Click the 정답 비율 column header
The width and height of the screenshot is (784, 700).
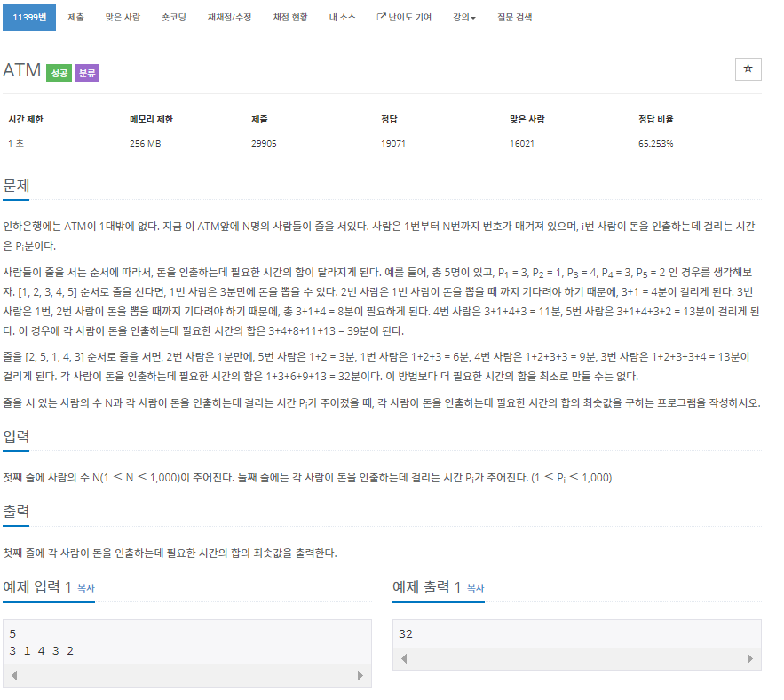pyautogui.click(x=655, y=119)
